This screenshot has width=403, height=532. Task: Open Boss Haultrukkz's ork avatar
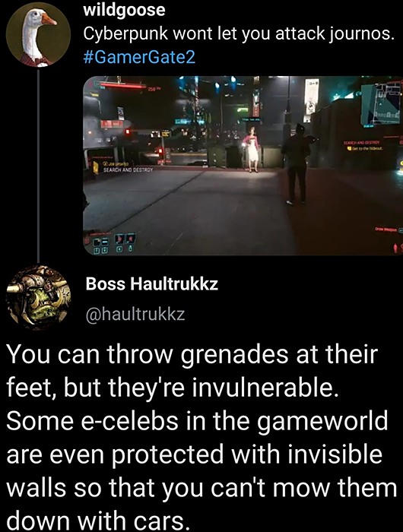click(38, 298)
